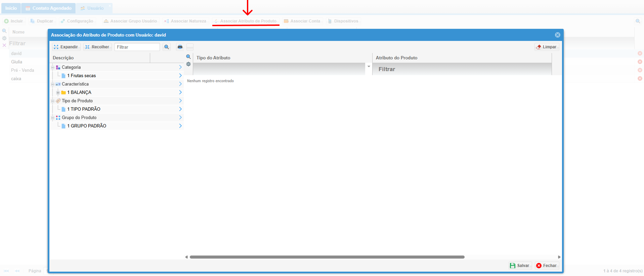
Task: Expand the BALANÇA folder node
Action: (x=58, y=93)
